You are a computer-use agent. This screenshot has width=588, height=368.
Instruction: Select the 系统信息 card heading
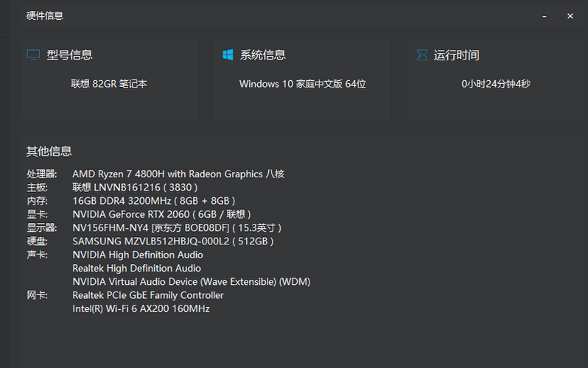[x=263, y=55]
